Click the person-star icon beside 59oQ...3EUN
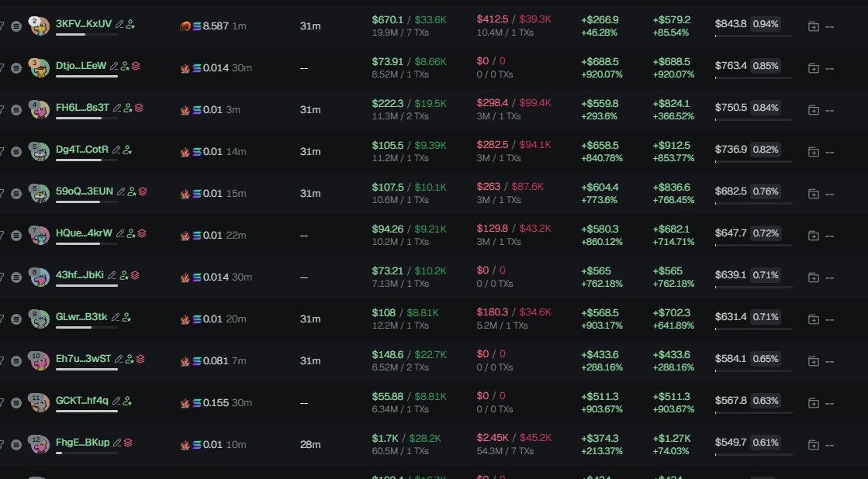Screen dimensions: 868x479 (x=132, y=191)
